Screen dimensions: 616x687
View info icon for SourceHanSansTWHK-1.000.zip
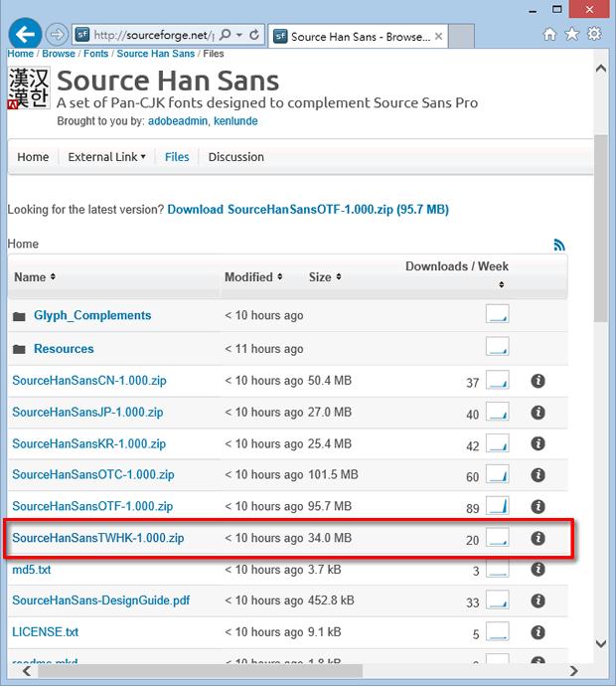[x=538, y=538]
